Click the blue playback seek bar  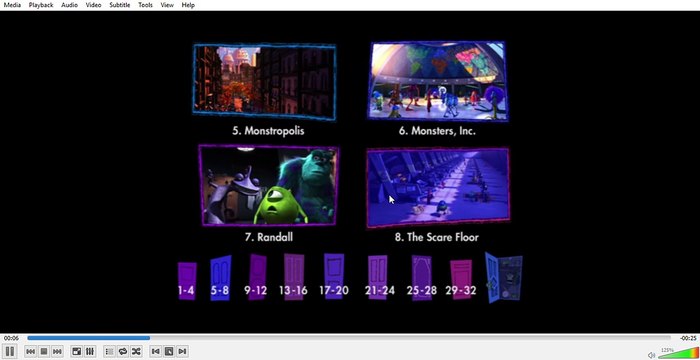[349, 338]
